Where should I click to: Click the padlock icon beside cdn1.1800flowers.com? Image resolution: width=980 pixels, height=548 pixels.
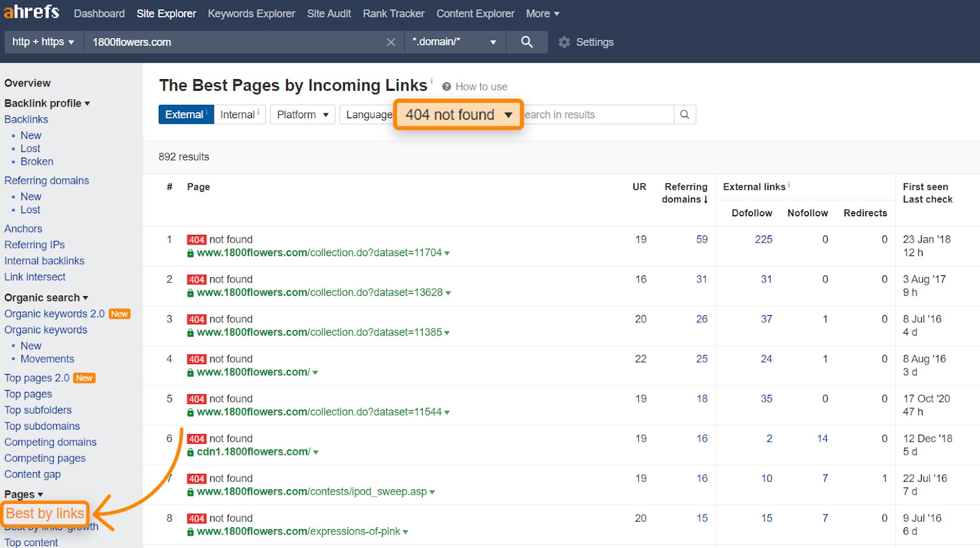click(190, 452)
